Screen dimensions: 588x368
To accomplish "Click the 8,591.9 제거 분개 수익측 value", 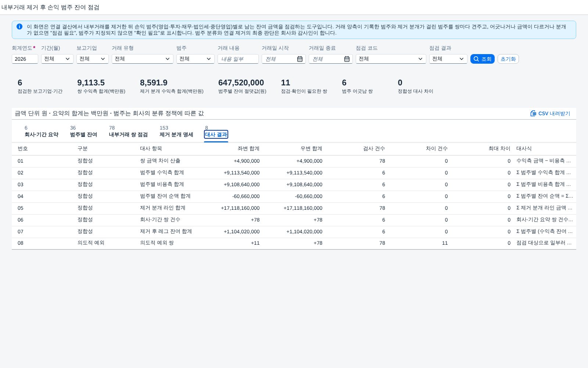I will 154,83.
